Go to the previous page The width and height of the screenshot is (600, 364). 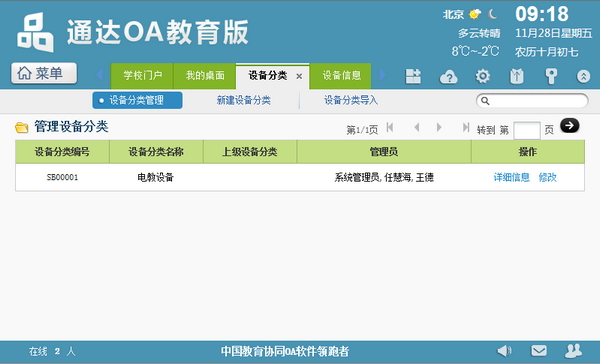coord(417,127)
